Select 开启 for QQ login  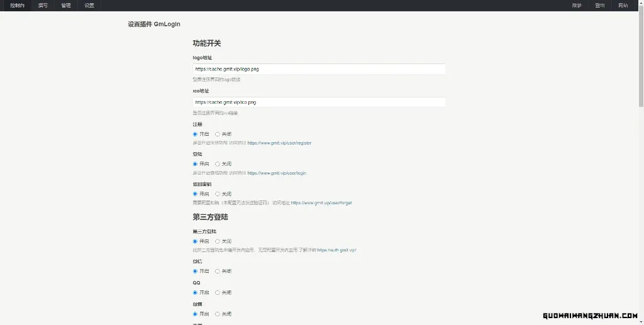195,292
